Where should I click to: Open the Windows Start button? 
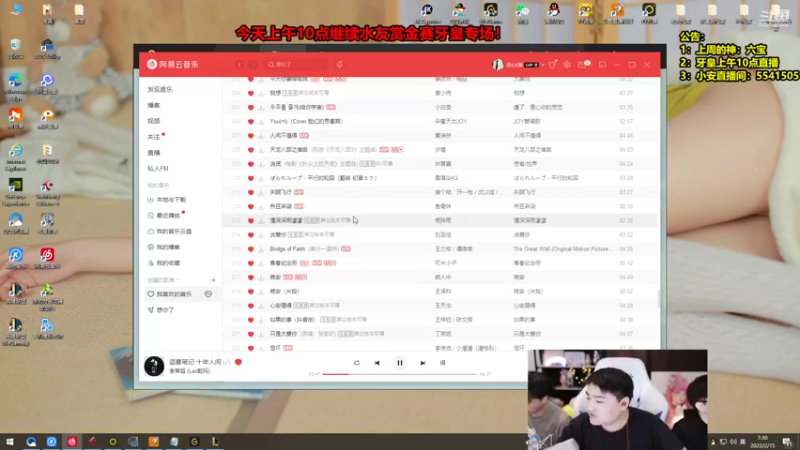coord(9,441)
